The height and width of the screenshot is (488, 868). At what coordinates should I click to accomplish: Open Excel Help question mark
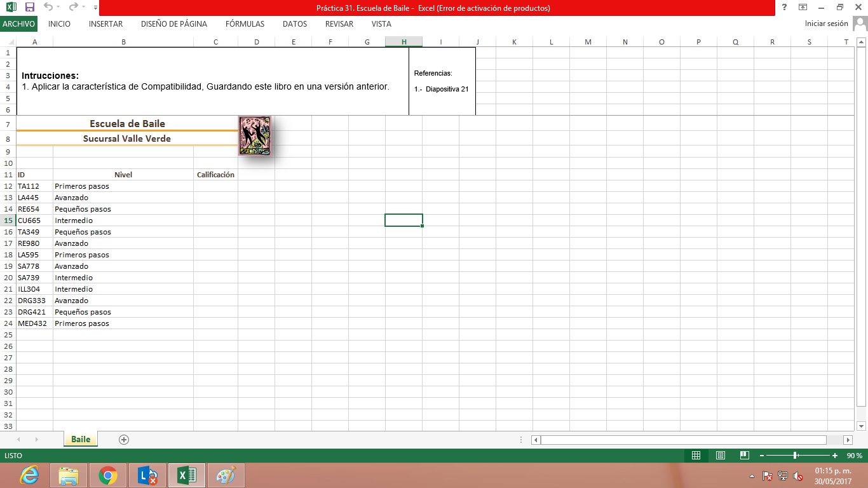point(785,8)
